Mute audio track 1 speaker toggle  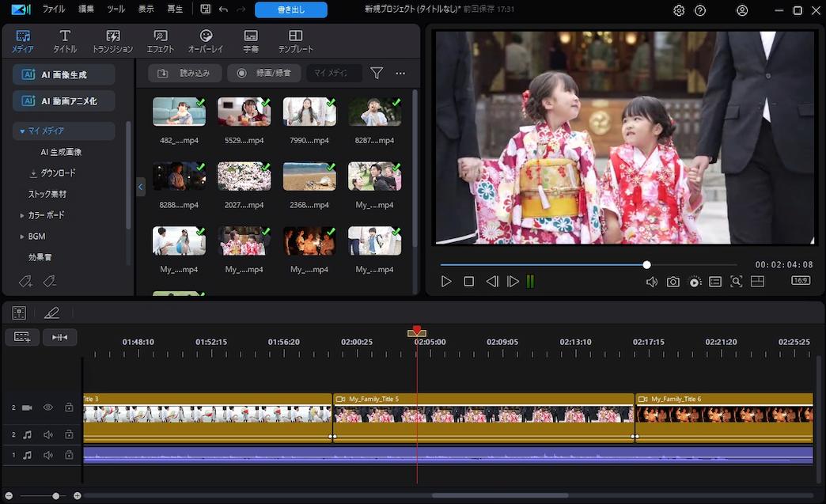[x=47, y=454]
